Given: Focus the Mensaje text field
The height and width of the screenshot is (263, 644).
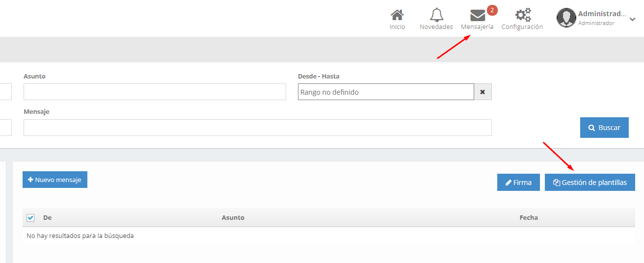Looking at the screenshot, I should [x=257, y=128].
